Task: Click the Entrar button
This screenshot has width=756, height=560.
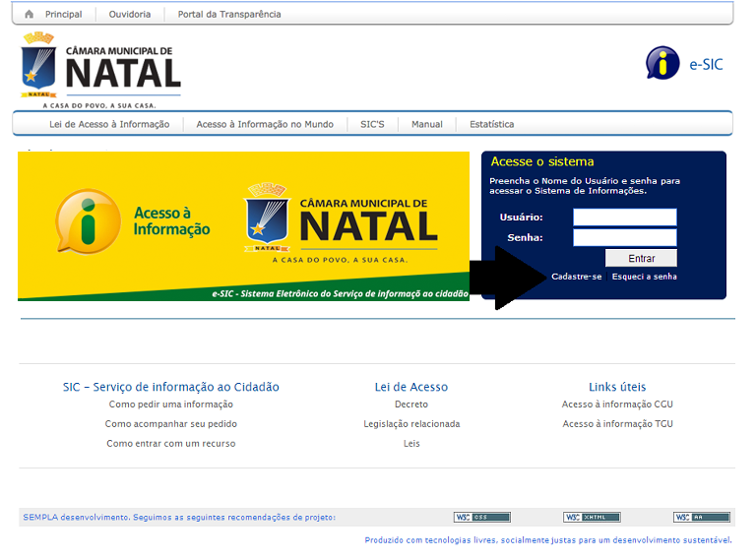Action: pyautogui.click(x=641, y=258)
